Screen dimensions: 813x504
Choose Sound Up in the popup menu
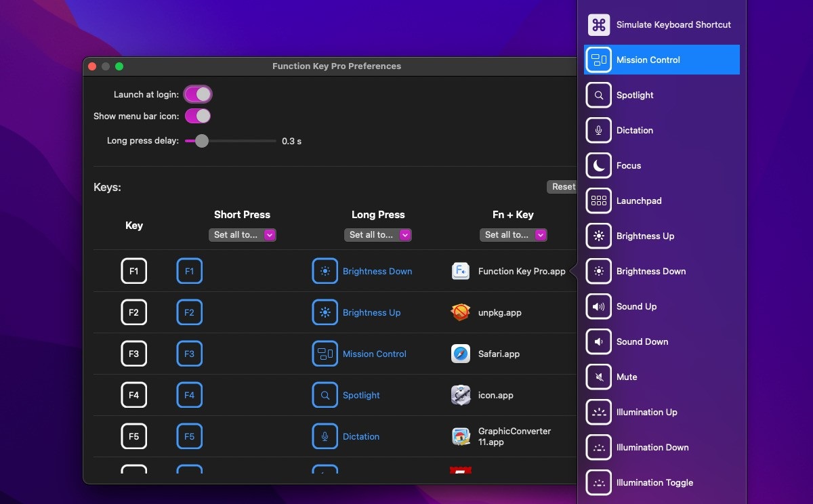pyautogui.click(x=662, y=306)
